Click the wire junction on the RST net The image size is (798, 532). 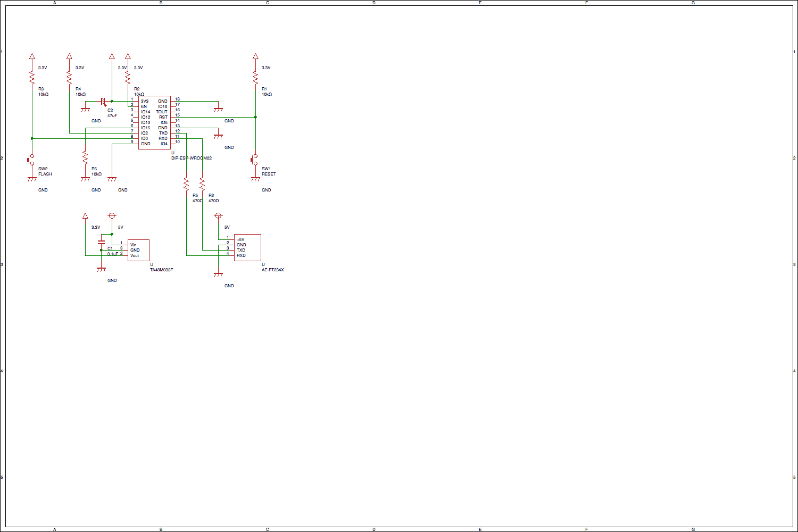click(255, 117)
